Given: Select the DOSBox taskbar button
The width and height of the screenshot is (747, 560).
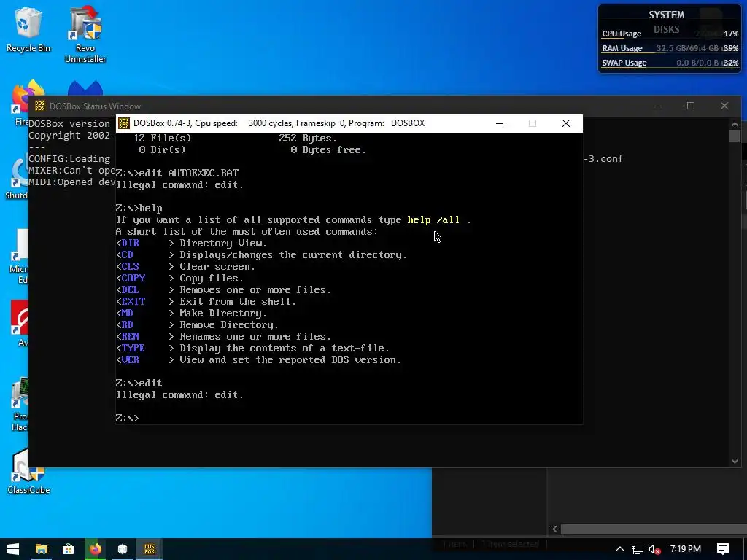Looking at the screenshot, I should 150,549.
